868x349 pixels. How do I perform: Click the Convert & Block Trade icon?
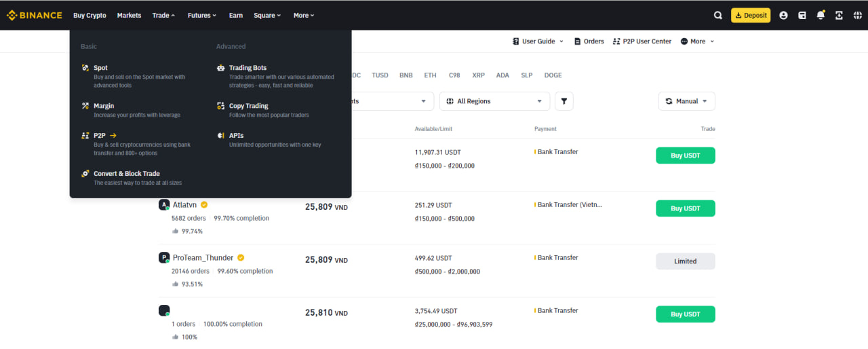pyautogui.click(x=85, y=174)
